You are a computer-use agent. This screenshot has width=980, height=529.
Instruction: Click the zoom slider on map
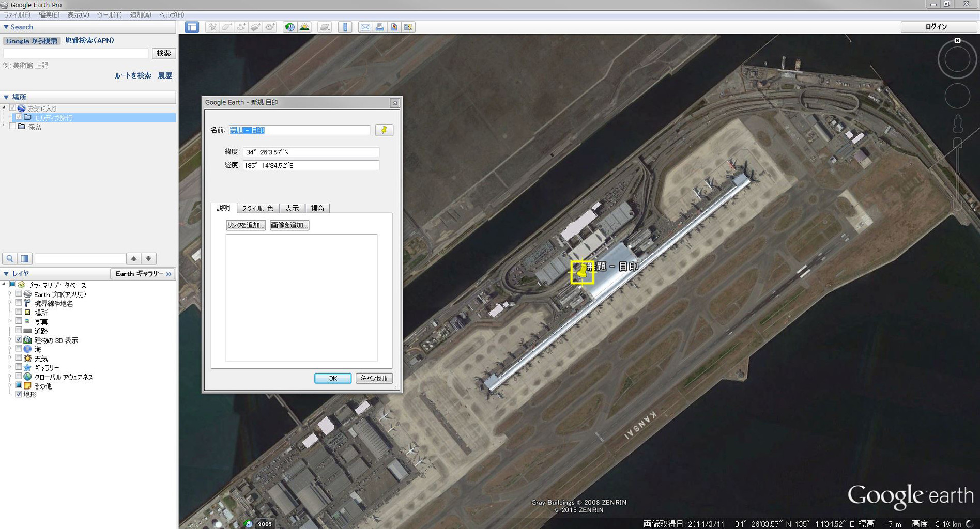click(958, 173)
